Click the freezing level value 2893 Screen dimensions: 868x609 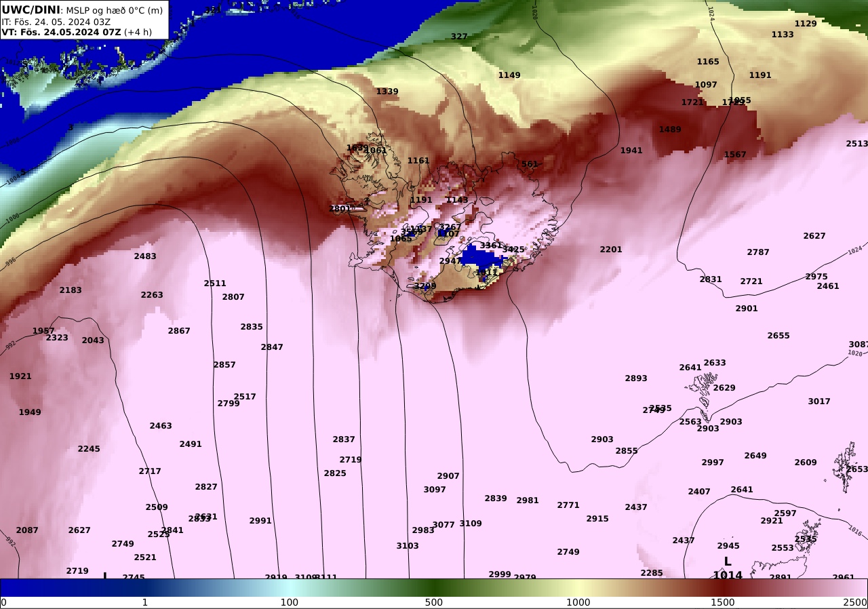click(x=636, y=378)
